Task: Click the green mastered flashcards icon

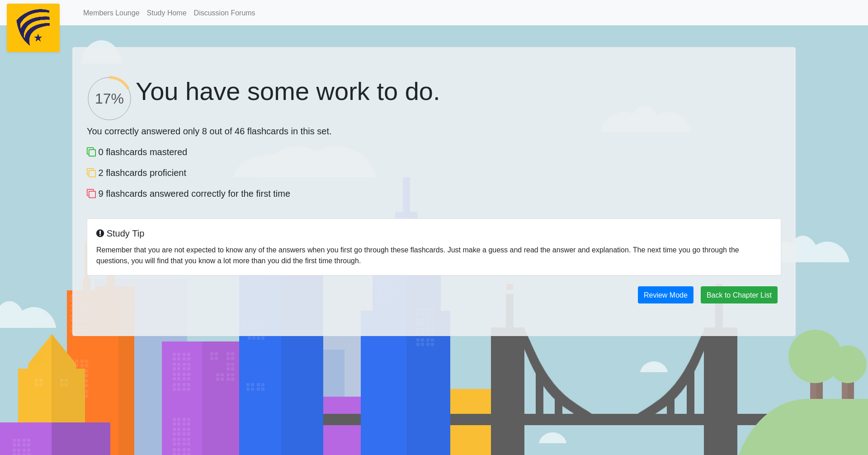Action: tap(91, 152)
